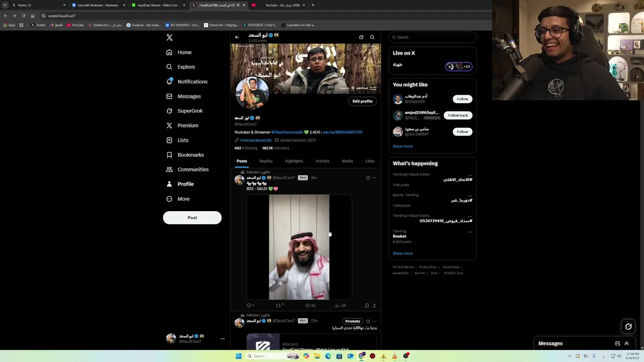Click the Search field on X
Image resolution: width=644 pixels, height=362 pixels.
433,37
